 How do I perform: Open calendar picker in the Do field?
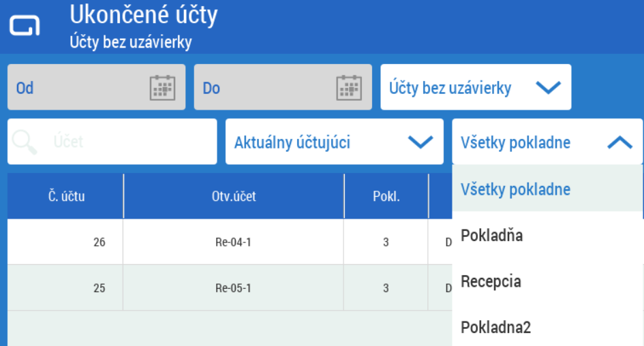click(x=349, y=88)
